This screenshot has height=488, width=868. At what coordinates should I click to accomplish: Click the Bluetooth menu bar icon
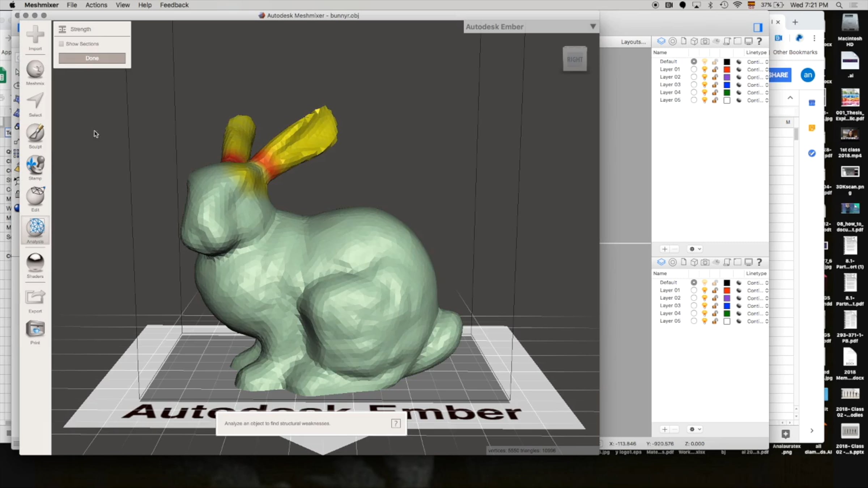710,5
